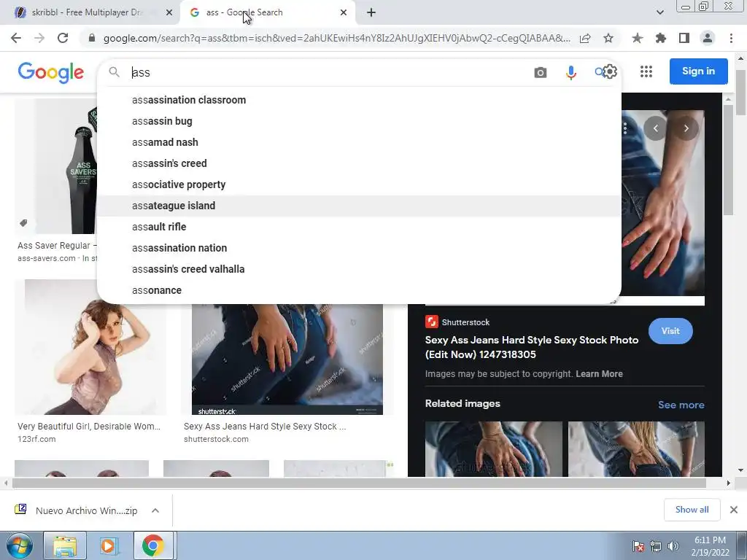Click the address bar padlock icon
The width and height of the screenshot is (747, 560).
click(92, 38)
